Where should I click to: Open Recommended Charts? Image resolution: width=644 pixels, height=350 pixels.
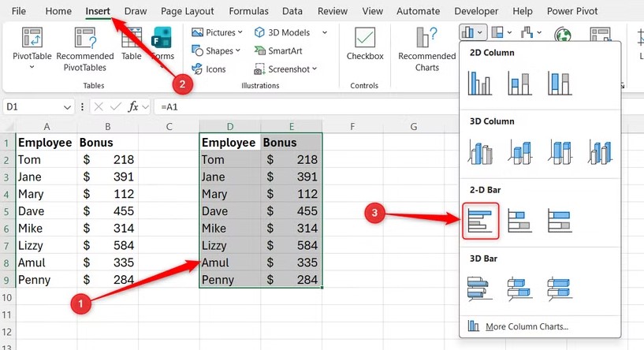pos(427,50)
